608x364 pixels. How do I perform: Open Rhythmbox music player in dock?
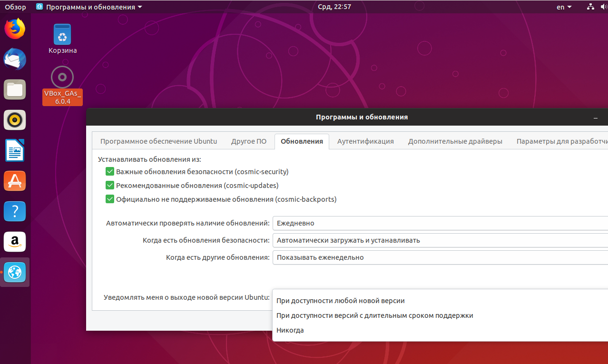[x=15, y=120]
